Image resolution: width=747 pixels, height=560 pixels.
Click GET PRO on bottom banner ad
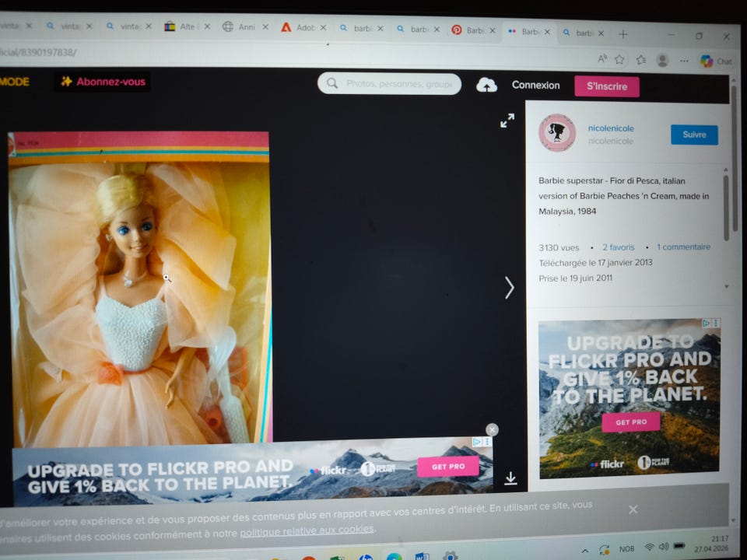(448, 467)
